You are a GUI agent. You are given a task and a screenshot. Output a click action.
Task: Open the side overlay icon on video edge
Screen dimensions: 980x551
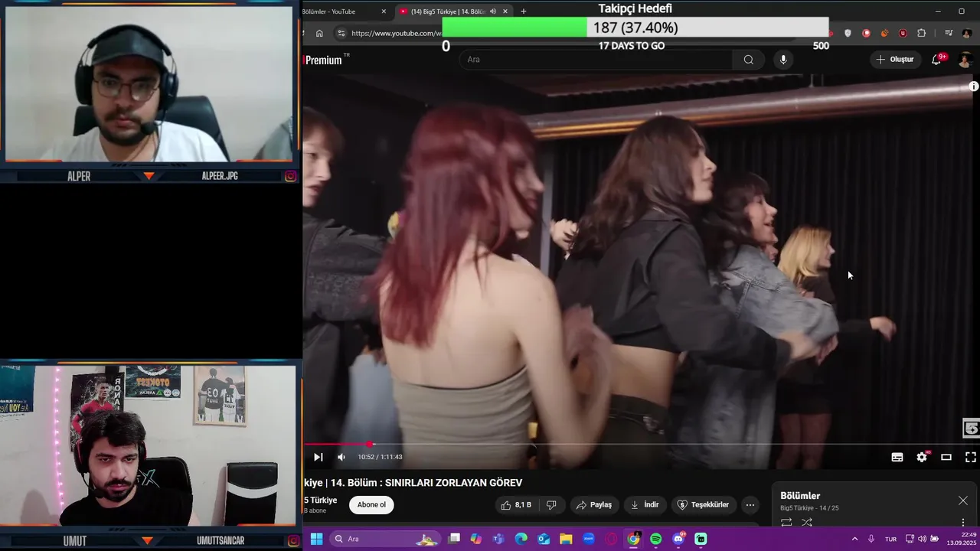[x=971, y=429]
